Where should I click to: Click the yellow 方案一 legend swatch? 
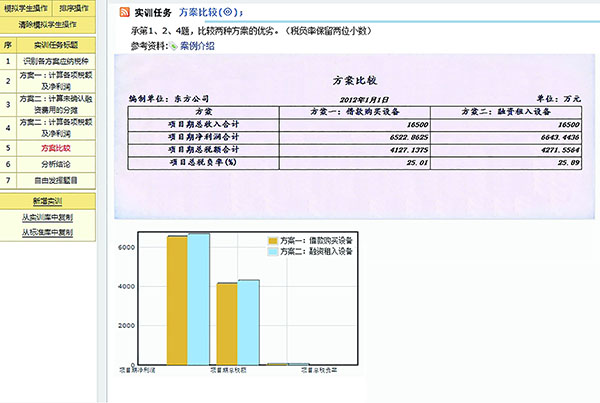pyautogui.click(x=272, y=241)
